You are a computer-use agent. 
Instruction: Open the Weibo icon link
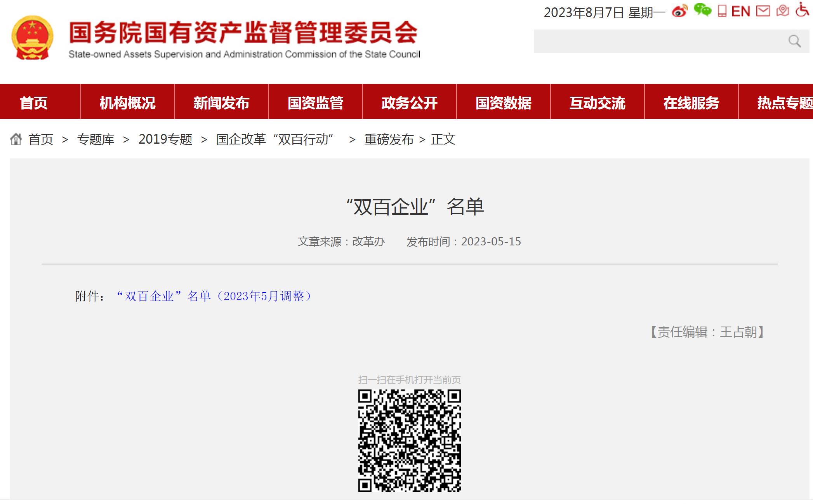click(679, 11)
